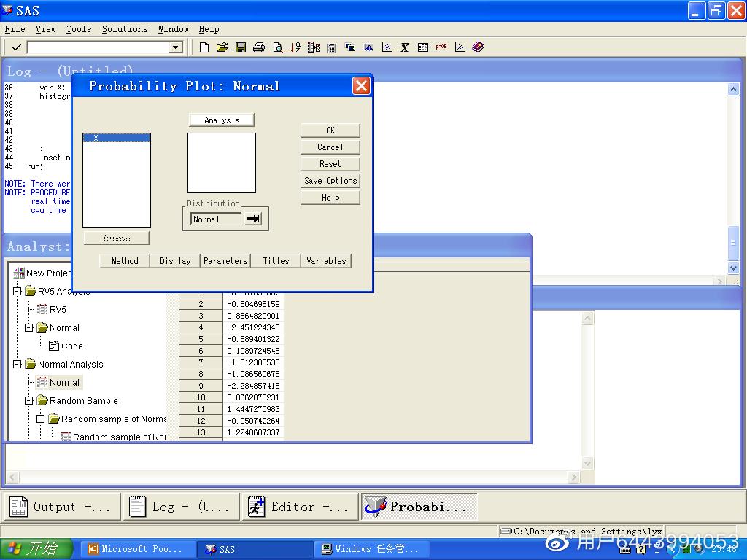This screenshot has width=747, height=560.
Task: Close the Probability Plot dialog
Action: [x=361, y=86]
